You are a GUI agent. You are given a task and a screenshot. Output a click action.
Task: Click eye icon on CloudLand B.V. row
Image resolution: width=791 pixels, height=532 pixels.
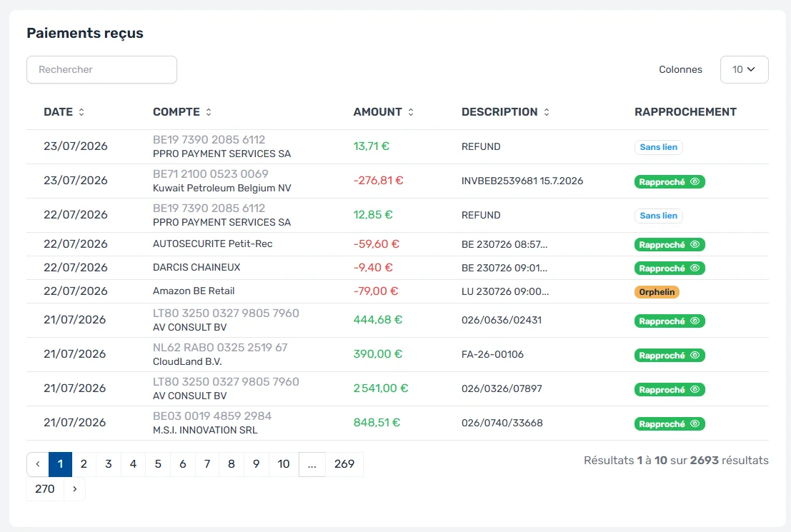coord(695,355)
